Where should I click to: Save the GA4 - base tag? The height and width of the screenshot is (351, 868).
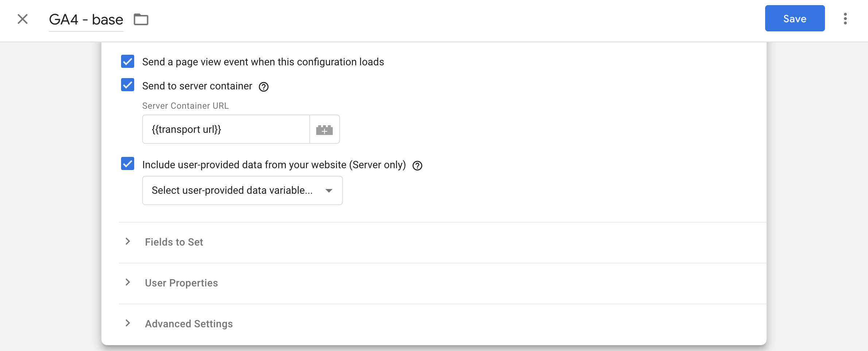(x=795, y=18)
